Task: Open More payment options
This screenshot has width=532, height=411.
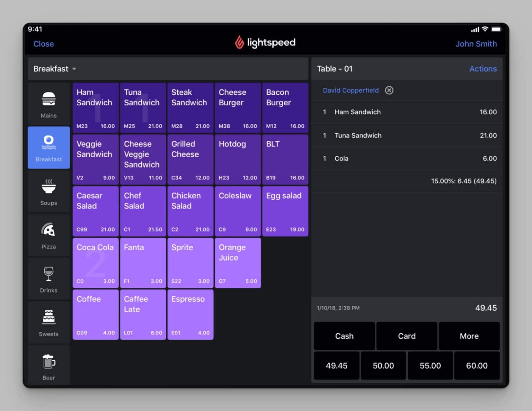Action: click(x=469, y=336)
